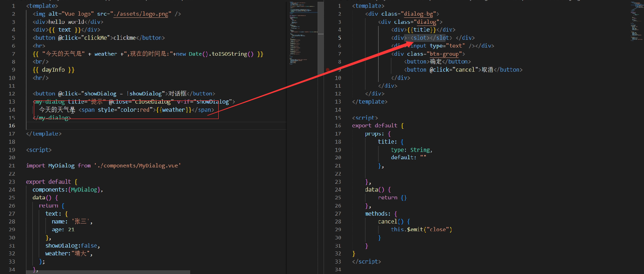Click the closing my-dialog tag

point(52,118)
